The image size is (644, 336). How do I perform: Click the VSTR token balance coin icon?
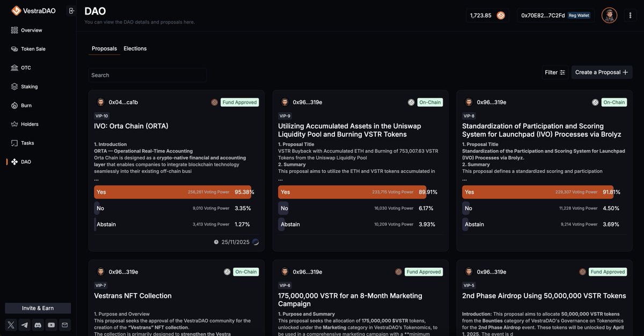tap(501, 16)
